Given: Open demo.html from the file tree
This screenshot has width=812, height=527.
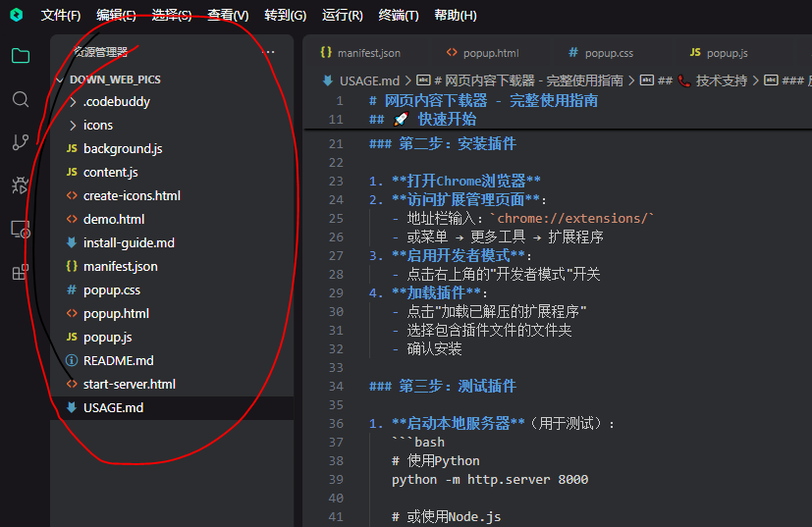Looking at the screenshot, I should point(114,219).
